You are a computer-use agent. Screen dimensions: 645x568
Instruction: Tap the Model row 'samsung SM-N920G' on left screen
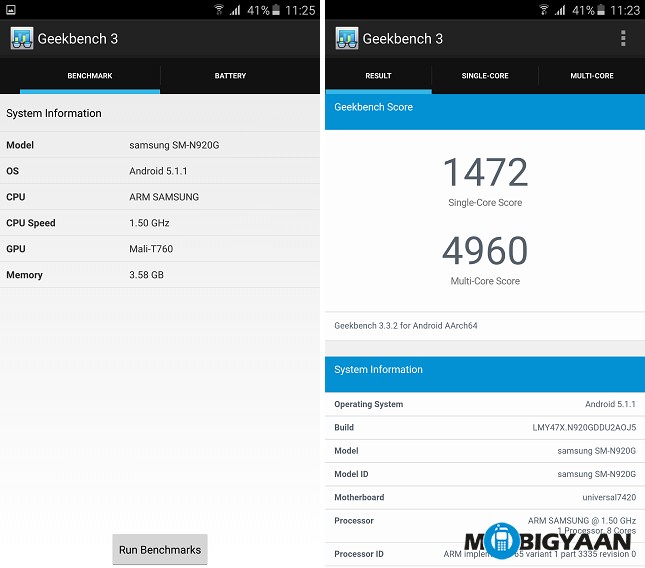coord(160,145)
